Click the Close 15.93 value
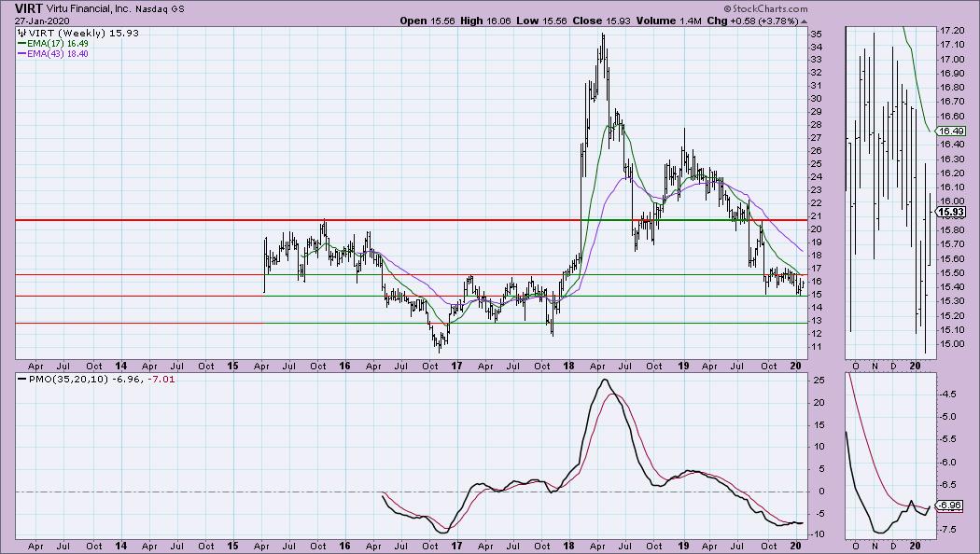This screenshot has width=980, height=554. [x=601, y=21]
